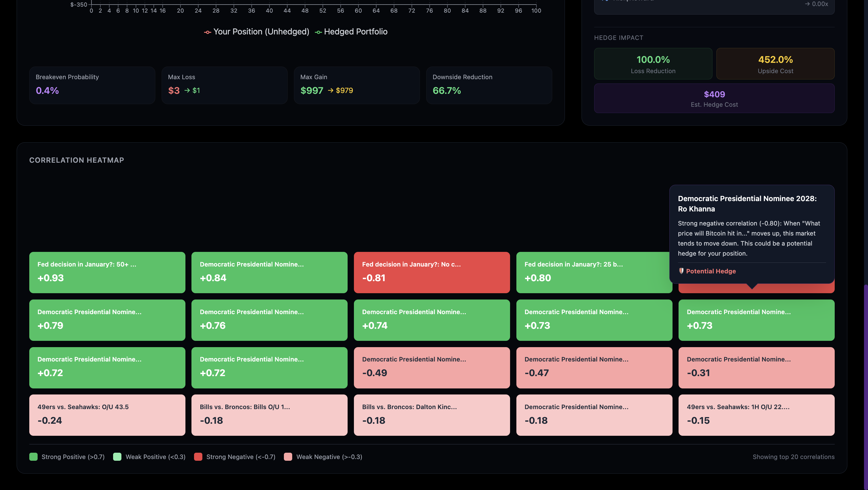Select the 49ers vs. Seahawks O/U 43.5 cell

click(x=107, y=415)
